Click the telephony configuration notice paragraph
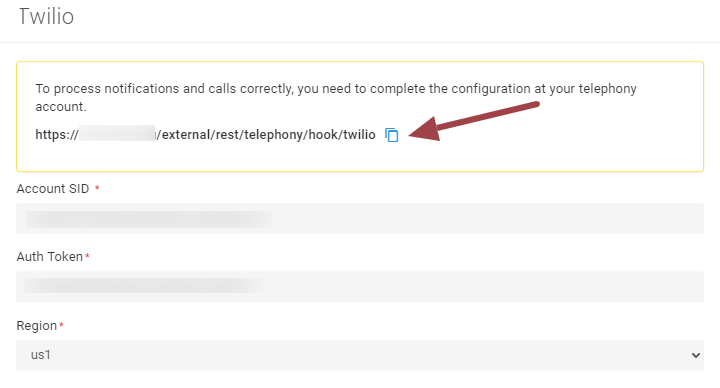The image size is (720, 388). coord(336,97)
